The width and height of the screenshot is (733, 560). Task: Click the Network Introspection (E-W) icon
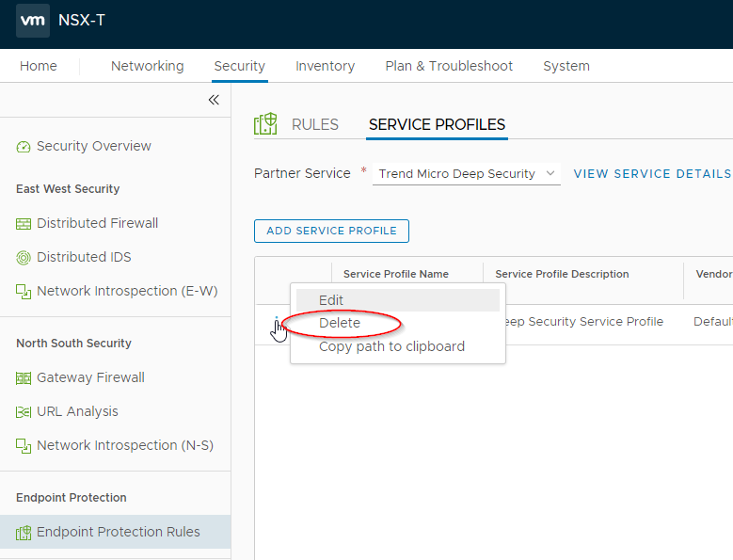(x=24, y=292)
